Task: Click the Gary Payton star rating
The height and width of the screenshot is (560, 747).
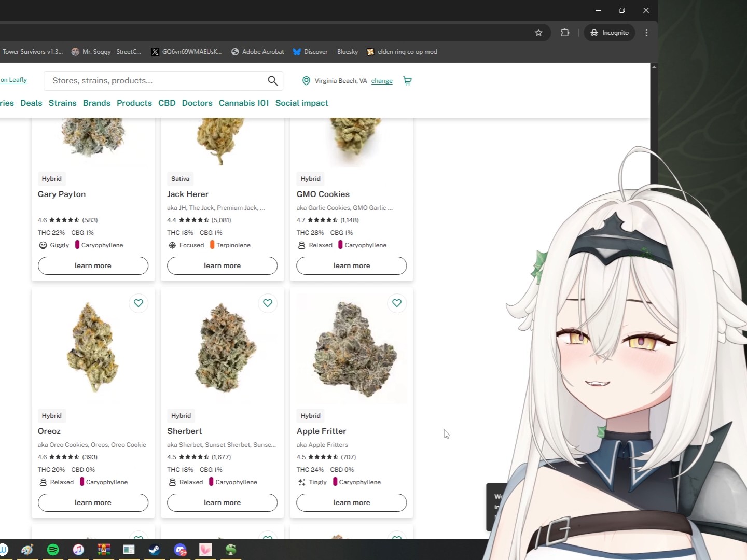Action: tap(64, 220)
